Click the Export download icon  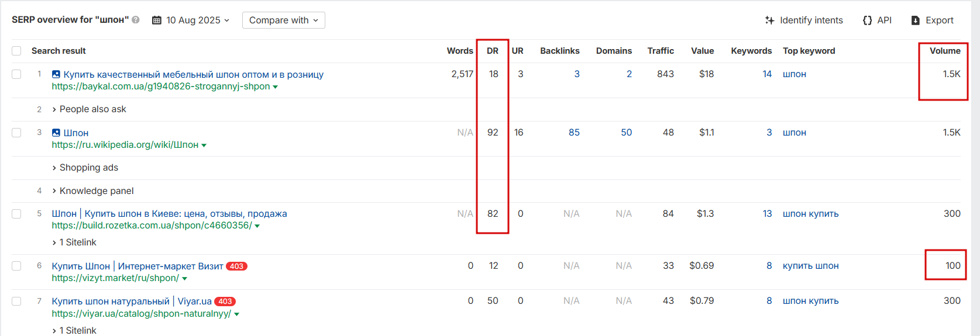click(916, 20)
